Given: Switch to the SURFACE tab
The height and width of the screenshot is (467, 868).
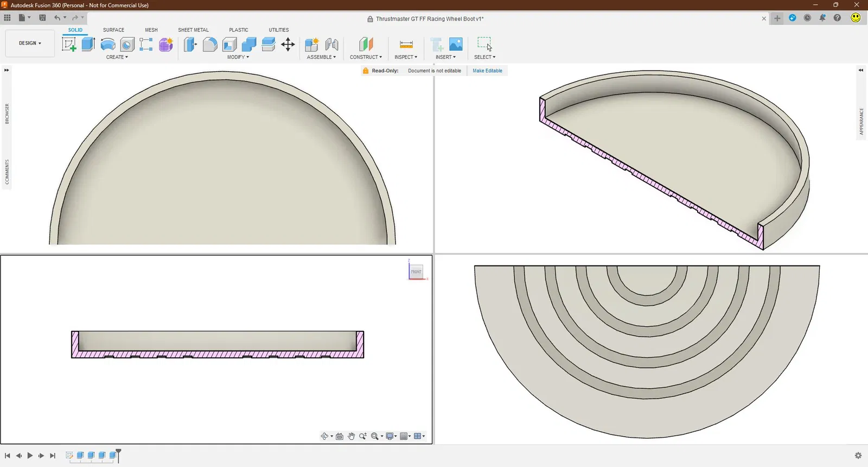Looking at the screenshot, I should (x=114, y=30).
